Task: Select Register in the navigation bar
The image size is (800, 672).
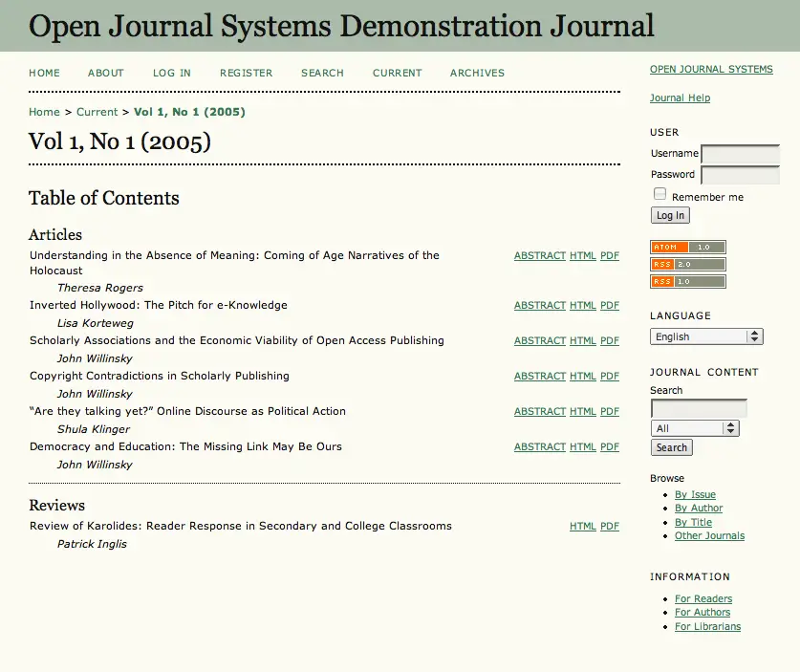Action: (x=246, y=73)
